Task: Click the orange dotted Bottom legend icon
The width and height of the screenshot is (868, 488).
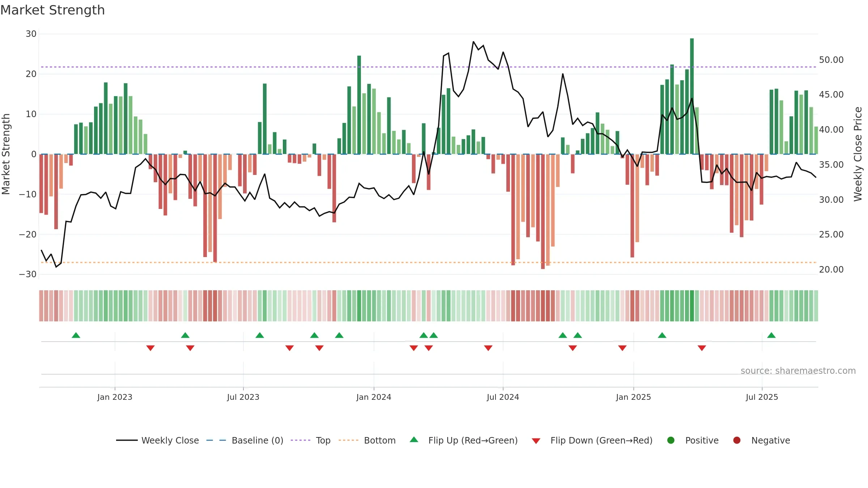Action: (349, 440)
